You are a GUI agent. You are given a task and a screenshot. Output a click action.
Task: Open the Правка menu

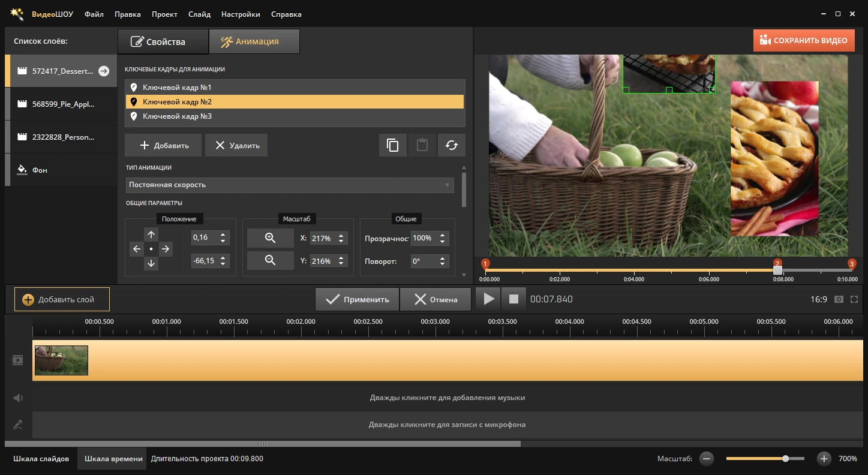coord(127,14)
